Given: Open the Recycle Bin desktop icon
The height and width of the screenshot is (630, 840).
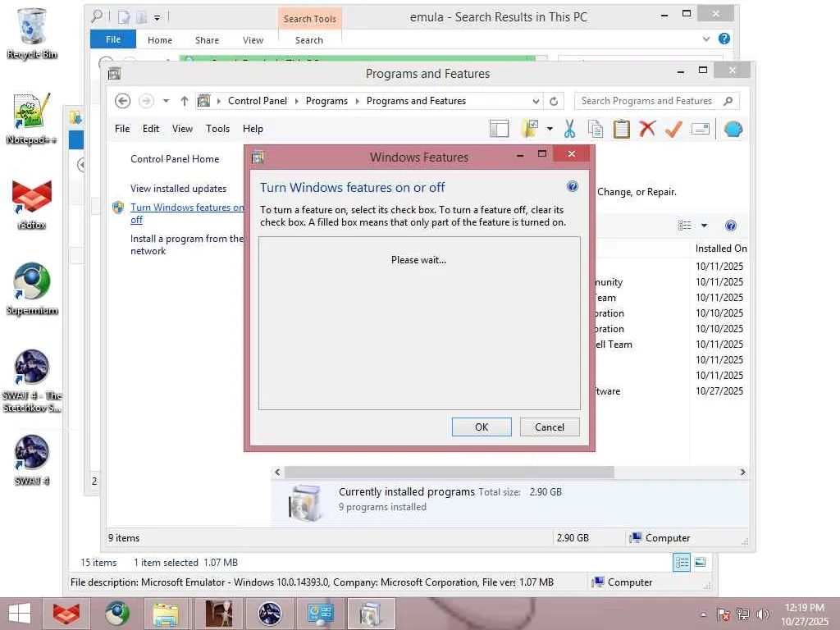Looking at the screenshot, I should tap(32, 33).
